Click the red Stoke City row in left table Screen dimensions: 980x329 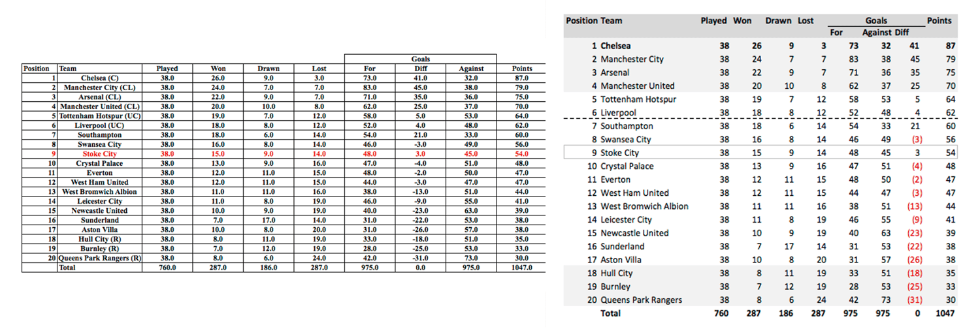click(99, 153)
